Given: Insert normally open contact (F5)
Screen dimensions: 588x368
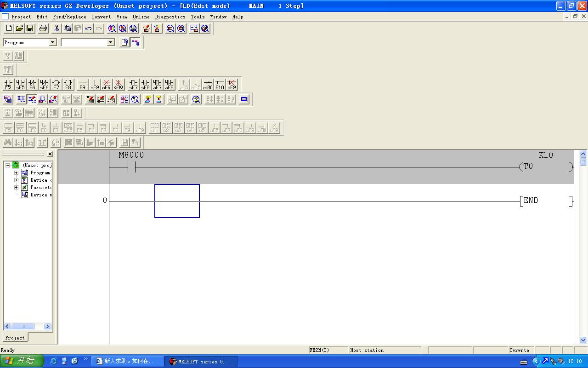Looking at the screenshot, I should coord(8,85).
